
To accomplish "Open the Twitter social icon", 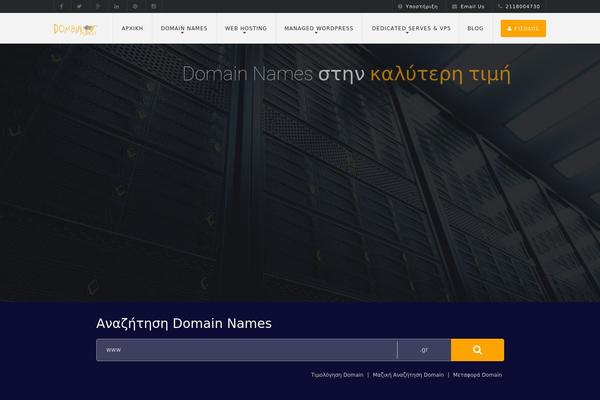I will point(79,6).
